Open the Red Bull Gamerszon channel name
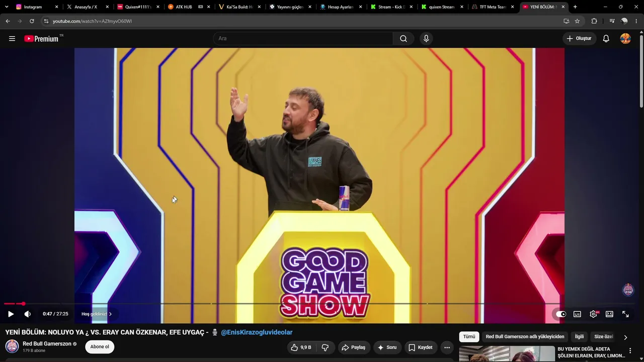The width and height of the screenshot is (644, 362). [x=47, y=344]
